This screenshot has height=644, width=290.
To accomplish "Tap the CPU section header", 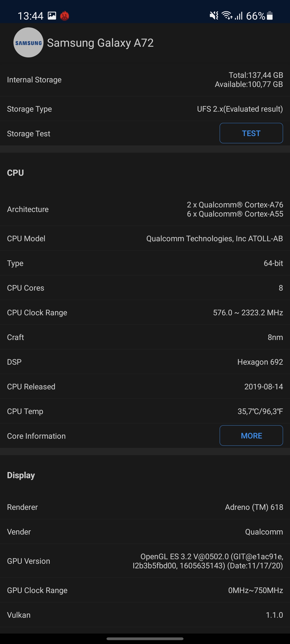I will pyautogui.click(x=16, y=173).
